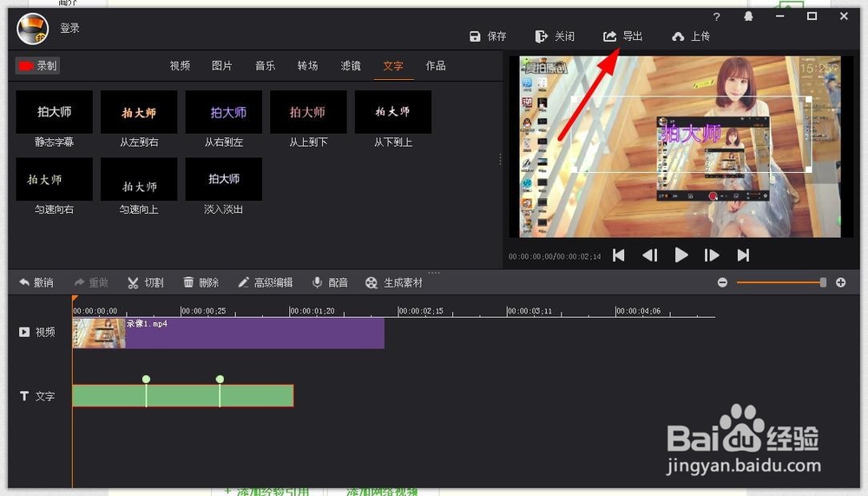
Task: Select the 淡入淡出 text preset
Action: (224, 180)
